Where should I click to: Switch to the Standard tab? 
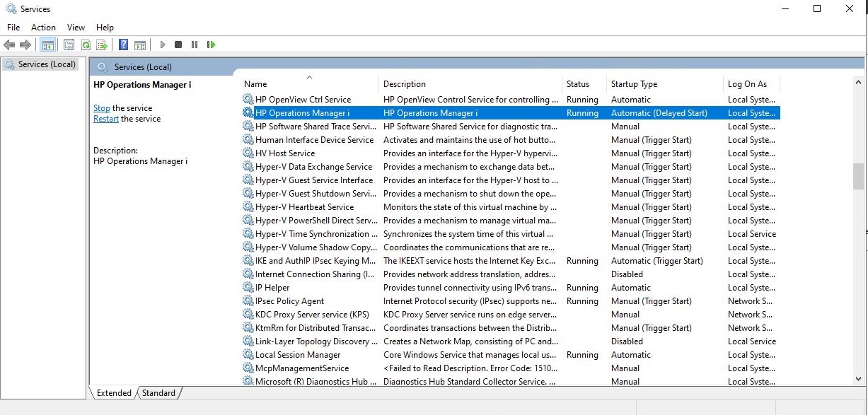click(x=158, y=393)
